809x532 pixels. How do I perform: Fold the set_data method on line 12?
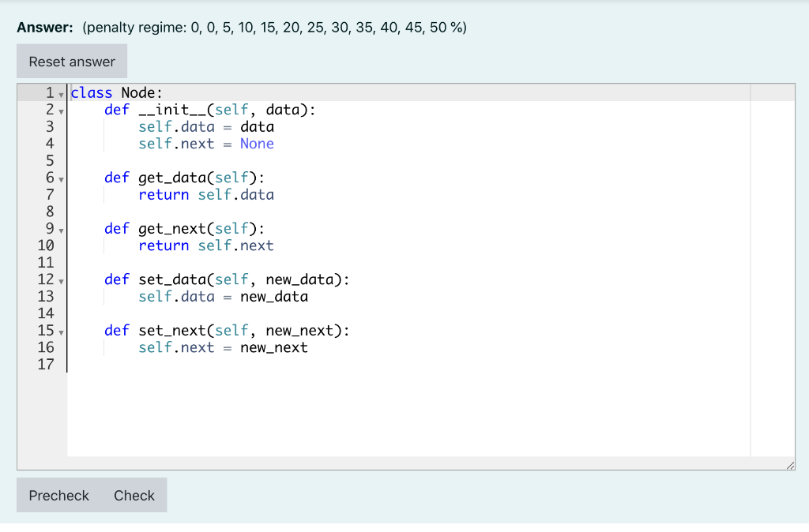click(x=61, y=282)
